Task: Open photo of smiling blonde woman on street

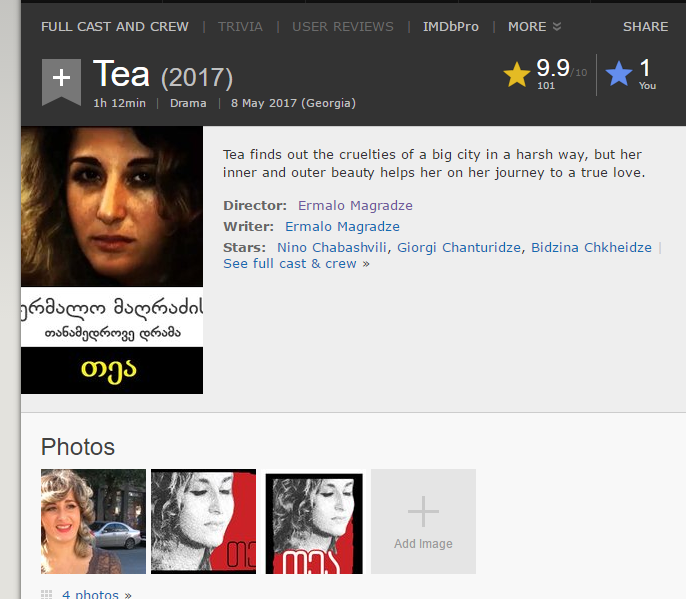Action: (x=93, y=521)
